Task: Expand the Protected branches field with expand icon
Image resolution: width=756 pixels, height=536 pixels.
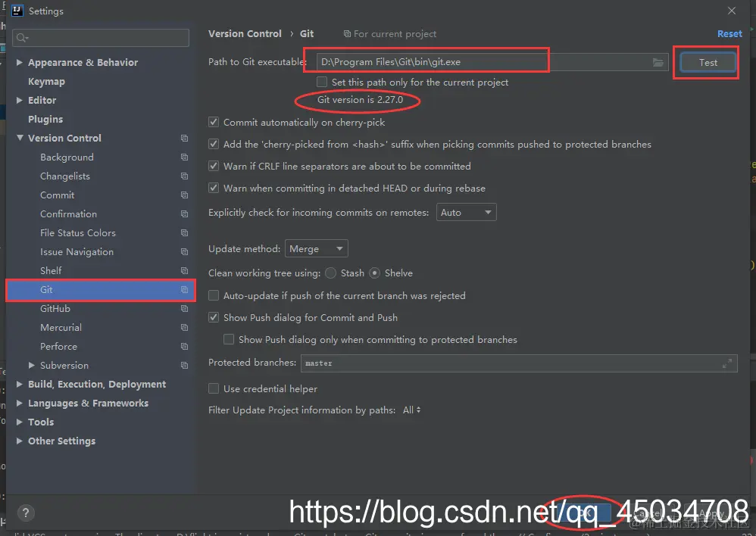Action: click(727, 363)
